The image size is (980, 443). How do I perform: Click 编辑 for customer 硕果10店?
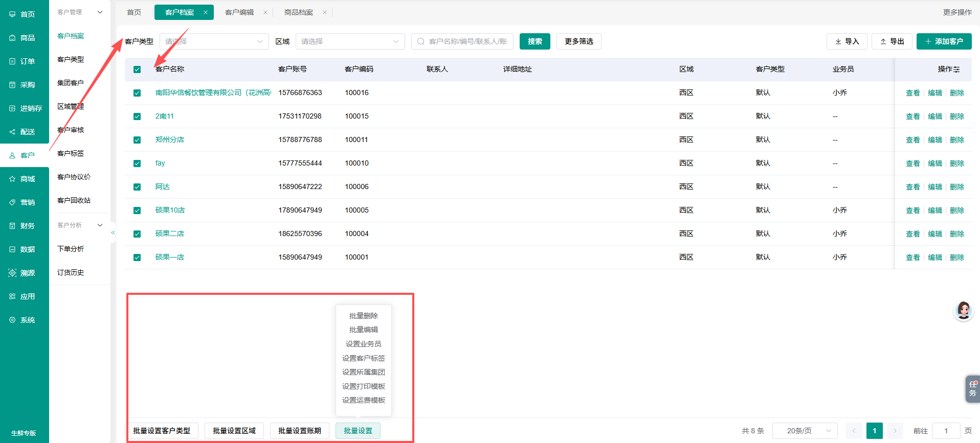tap(935, 211)
